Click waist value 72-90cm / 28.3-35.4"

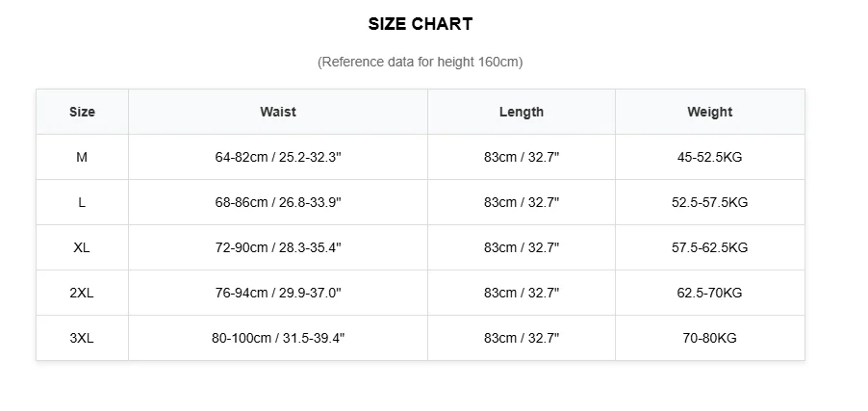click(277, 247)
